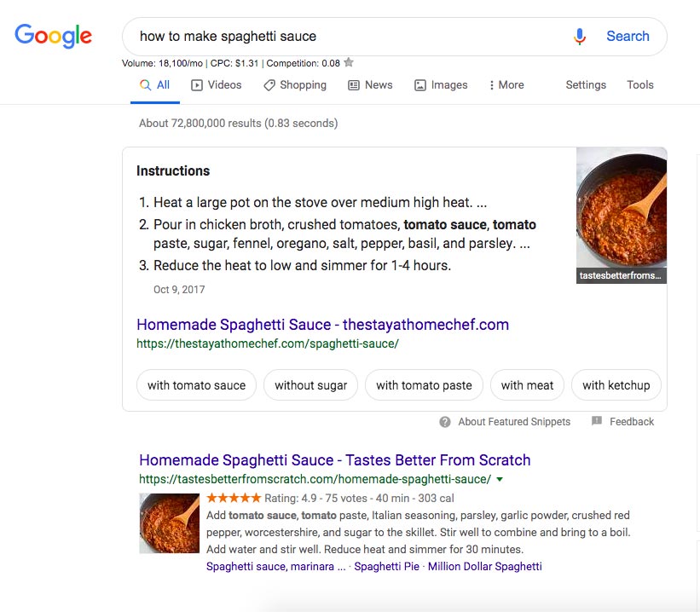Click the Feedback flag icon

(x=597, y=421)
